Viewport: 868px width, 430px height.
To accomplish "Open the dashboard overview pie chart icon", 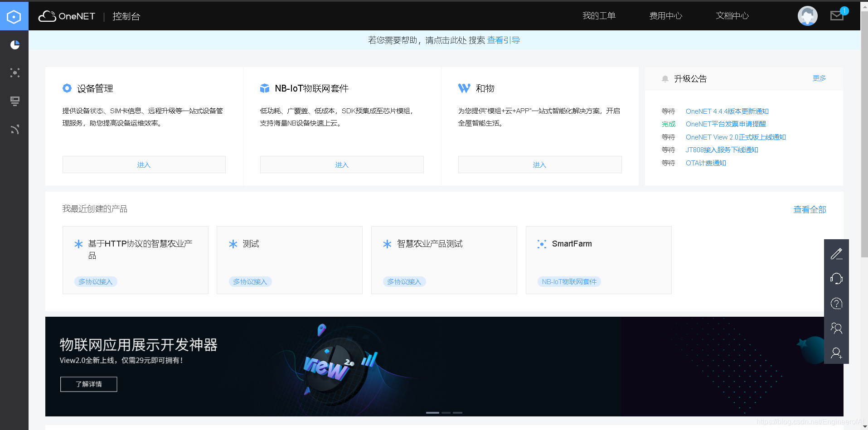I will 15,45.
